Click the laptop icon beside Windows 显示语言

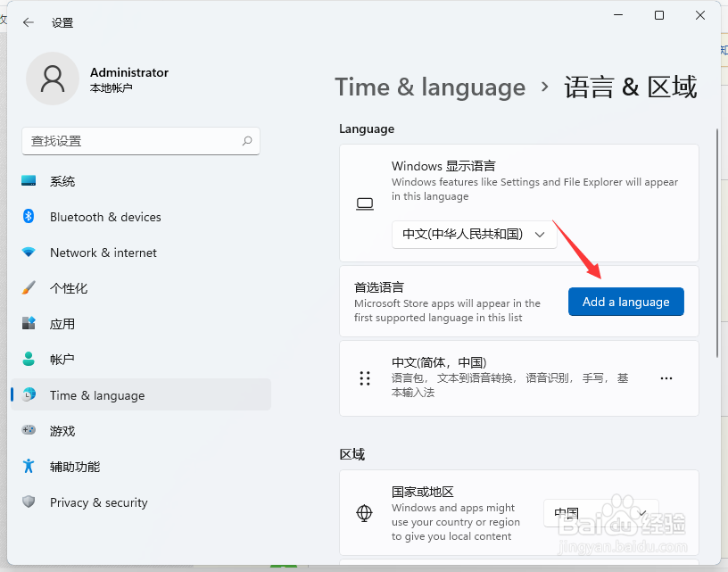click(365, 203)
